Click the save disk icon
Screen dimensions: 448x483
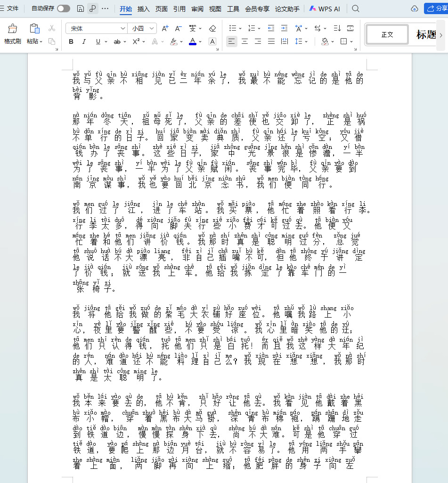tap(80, 8)
